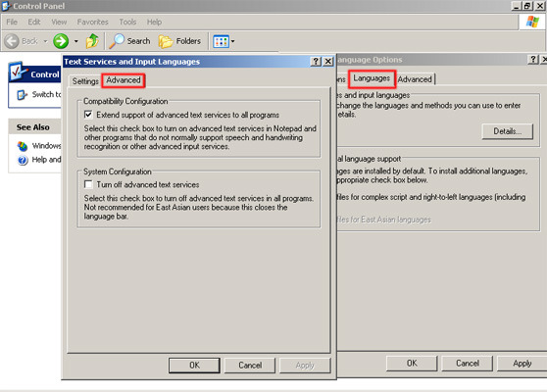Viewport: 547px width, 392px height.
Task: Select Advanced tab in Text Services dialog
Action: (124, 80)
